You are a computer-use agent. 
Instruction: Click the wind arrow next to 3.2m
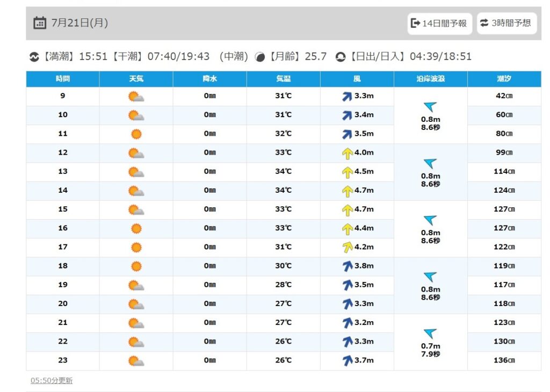tap(348, 323)
